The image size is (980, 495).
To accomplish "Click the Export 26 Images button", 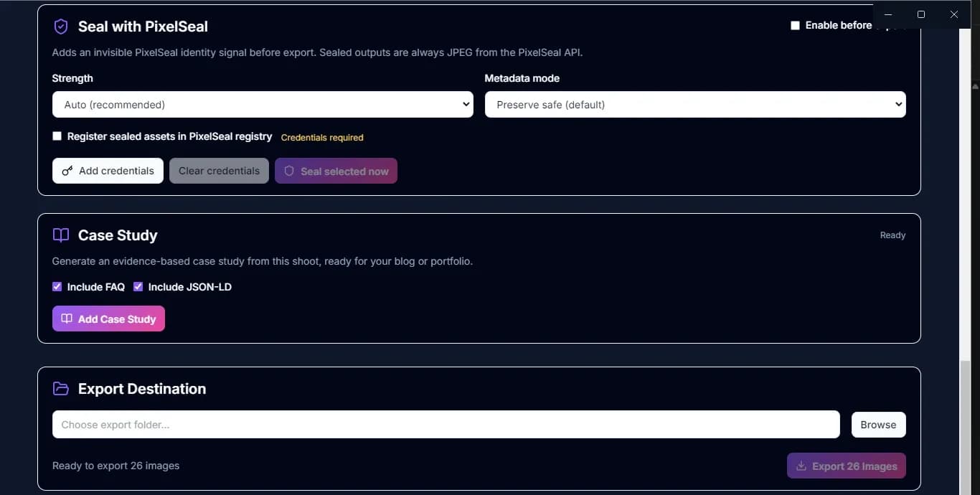I will coord(847,466).
